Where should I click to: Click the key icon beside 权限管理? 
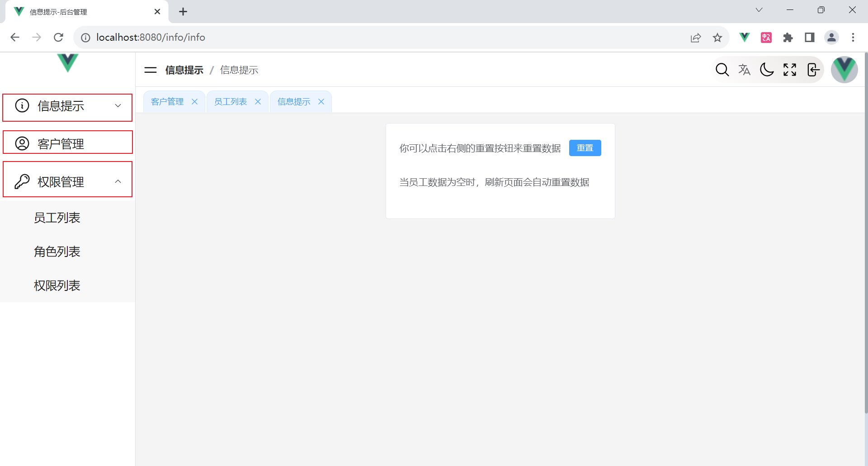pos(22,181)
